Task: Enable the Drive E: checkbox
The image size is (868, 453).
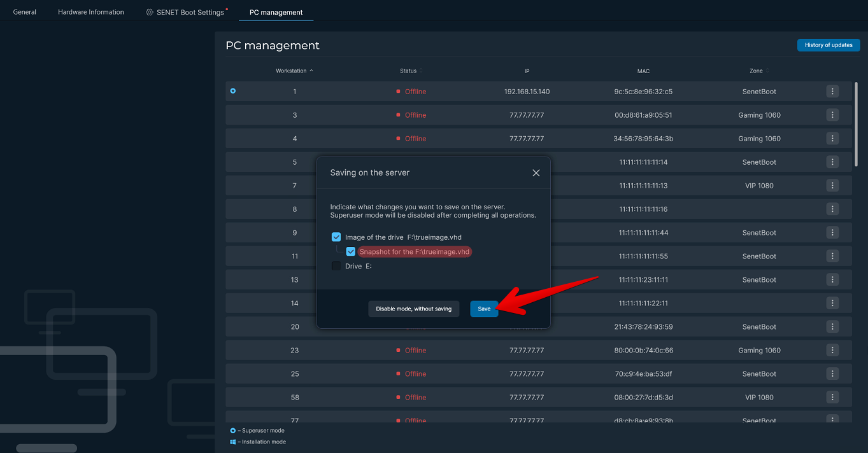Action: pyautogui.click(x=336, y=266)
